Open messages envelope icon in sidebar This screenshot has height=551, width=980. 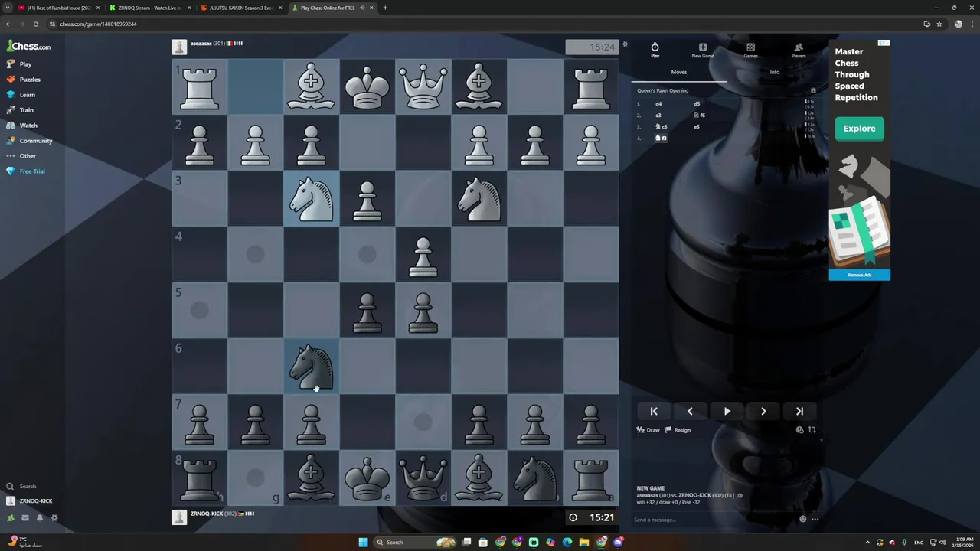click(25, 518)
